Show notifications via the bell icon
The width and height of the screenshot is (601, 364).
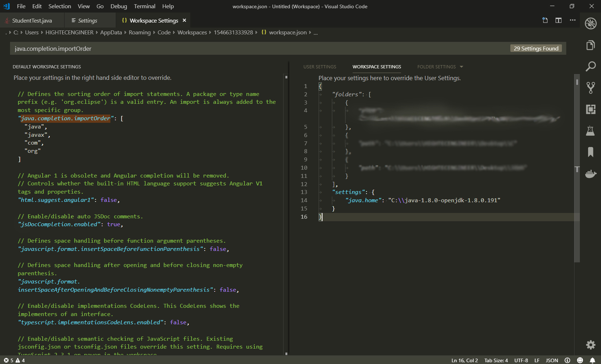coord(592,360)
